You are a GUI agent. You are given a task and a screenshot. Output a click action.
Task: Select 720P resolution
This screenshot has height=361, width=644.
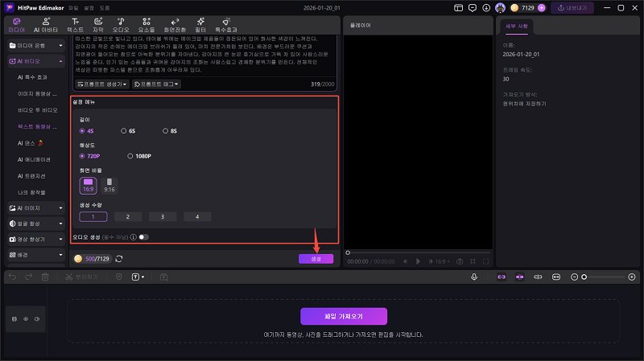pos(82,156)
